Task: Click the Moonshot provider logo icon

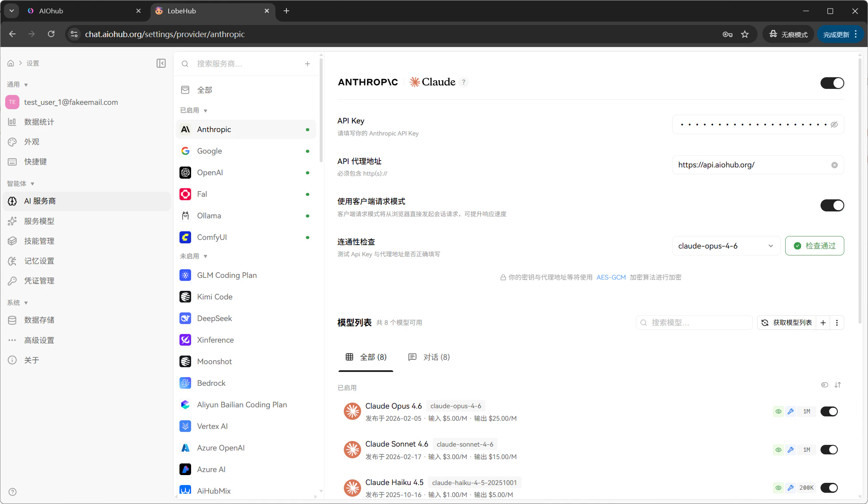Action: (186, 362)
